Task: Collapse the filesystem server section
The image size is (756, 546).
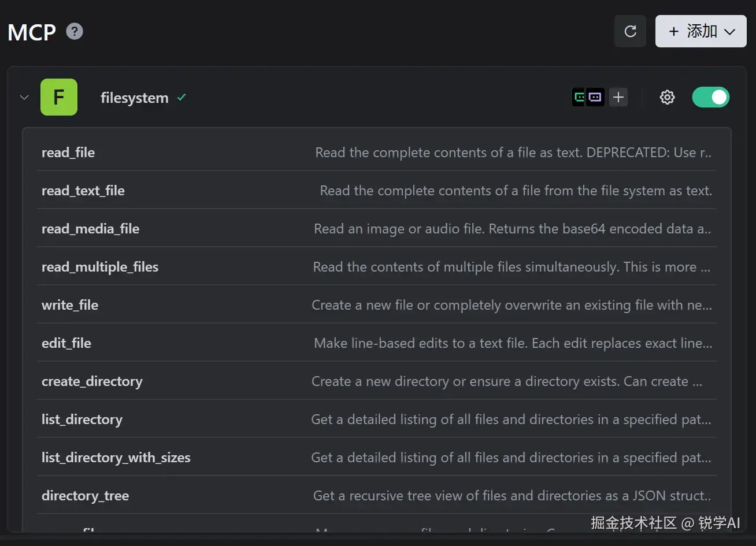Action: pyautogui.click(x=24, y=98)
